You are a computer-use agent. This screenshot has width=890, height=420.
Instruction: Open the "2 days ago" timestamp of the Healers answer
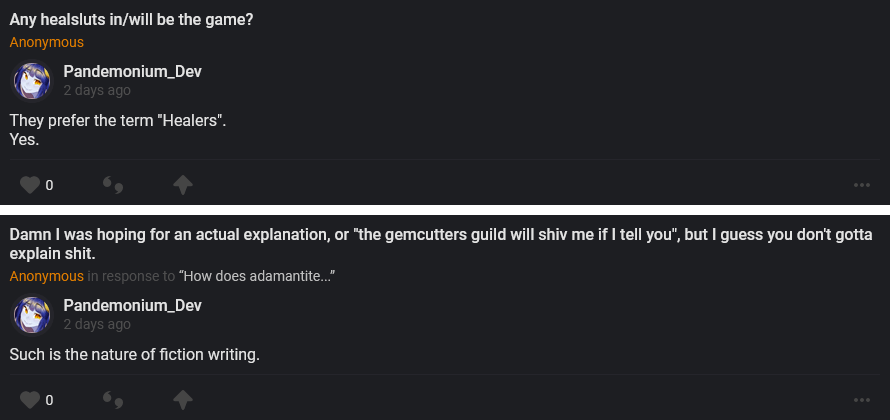[x=97, y=90]
